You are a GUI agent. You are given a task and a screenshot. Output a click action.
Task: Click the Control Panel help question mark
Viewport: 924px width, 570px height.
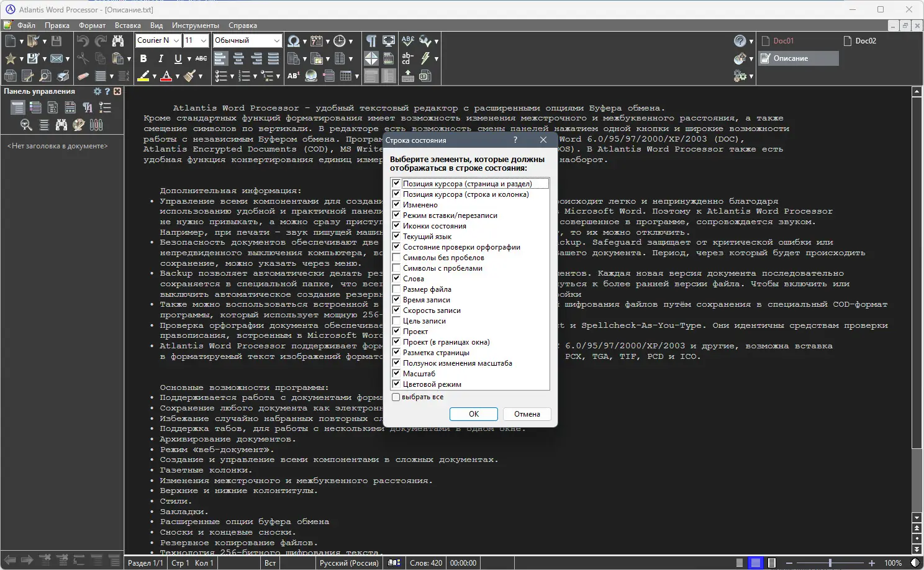tap(107, 91)
